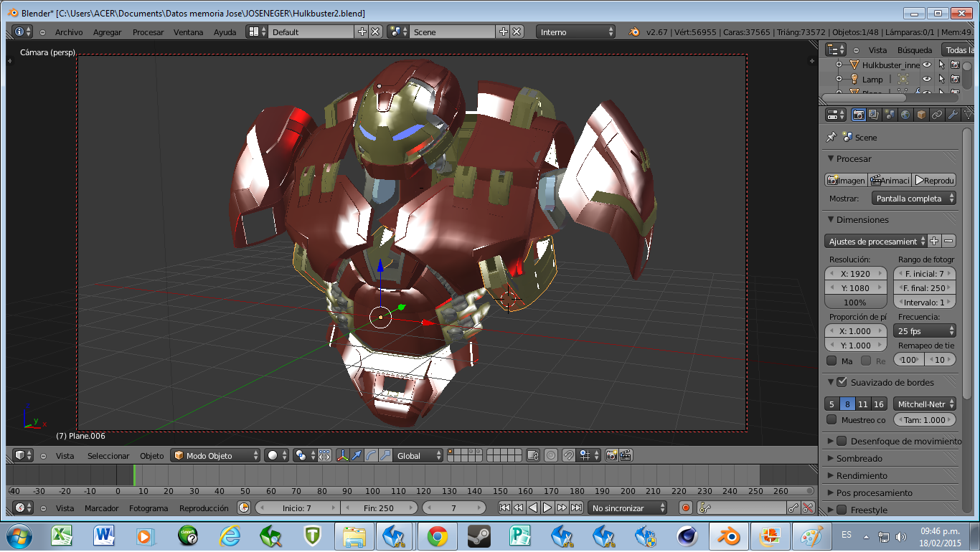Toggle the 3D manipulator axis icon

[343, 455]
